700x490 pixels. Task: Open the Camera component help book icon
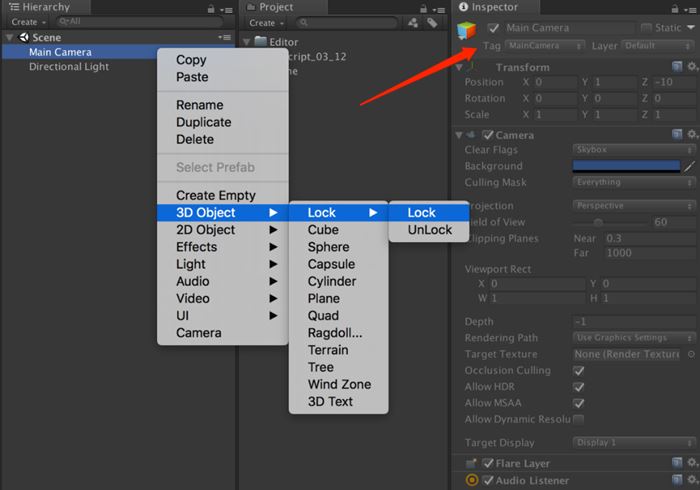[x=677, y=134]
